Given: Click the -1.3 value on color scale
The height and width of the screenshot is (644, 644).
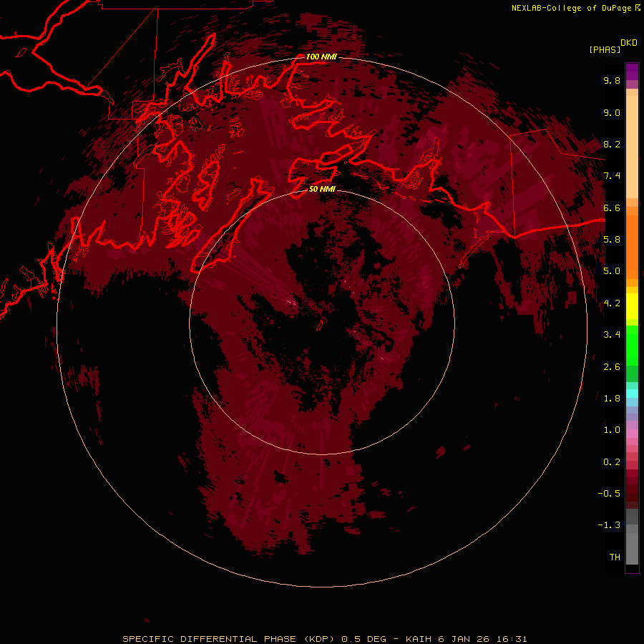Looking at the screenshot, I should [609, 525].
